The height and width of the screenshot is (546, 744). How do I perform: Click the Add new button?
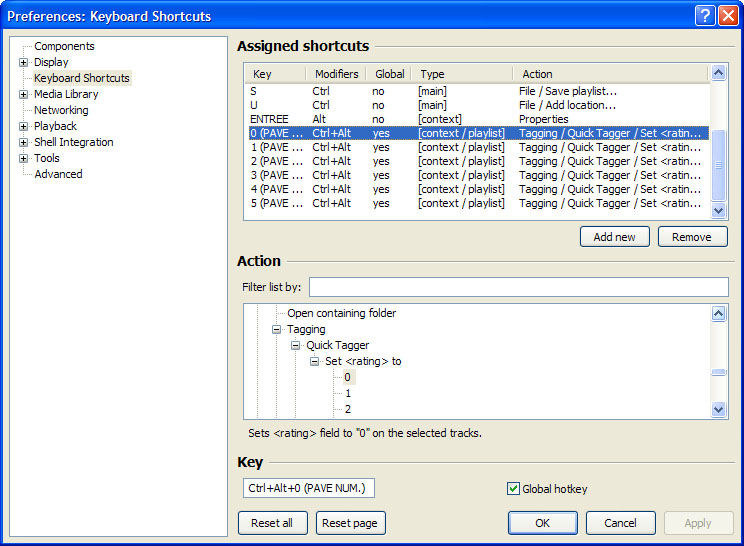click(x=614, y=237)
